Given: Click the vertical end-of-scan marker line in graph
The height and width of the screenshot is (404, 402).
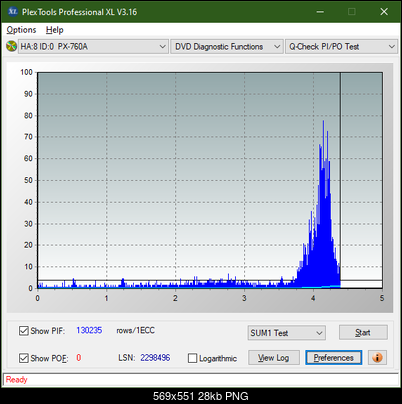Looking at the screenshot, I should (x=340, y=180).
